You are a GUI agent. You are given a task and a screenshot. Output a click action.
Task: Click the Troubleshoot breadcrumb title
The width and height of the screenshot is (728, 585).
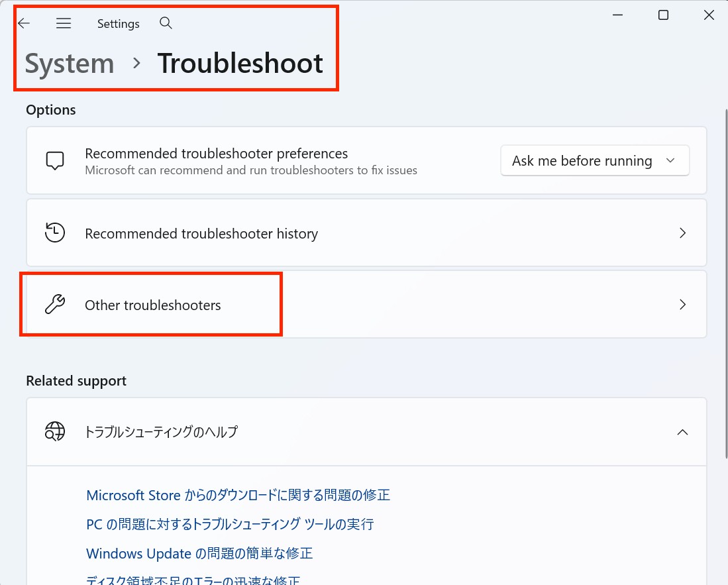coord(240,63)
